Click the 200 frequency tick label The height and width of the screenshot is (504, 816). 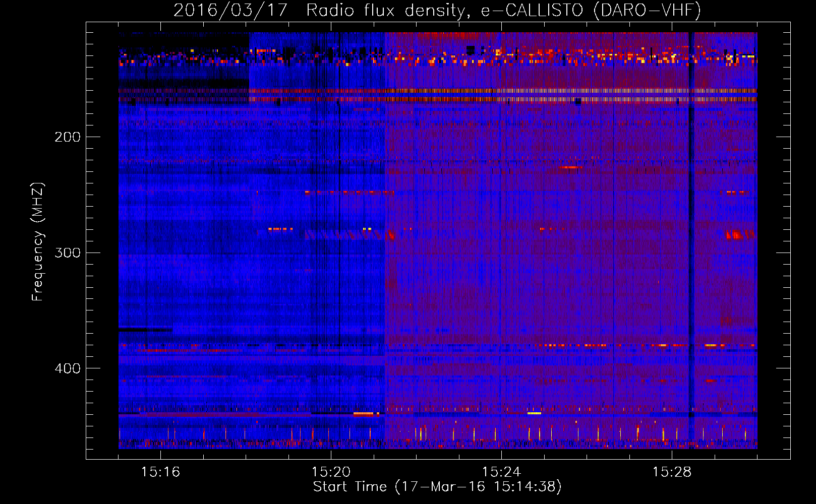tap(68, 137)
